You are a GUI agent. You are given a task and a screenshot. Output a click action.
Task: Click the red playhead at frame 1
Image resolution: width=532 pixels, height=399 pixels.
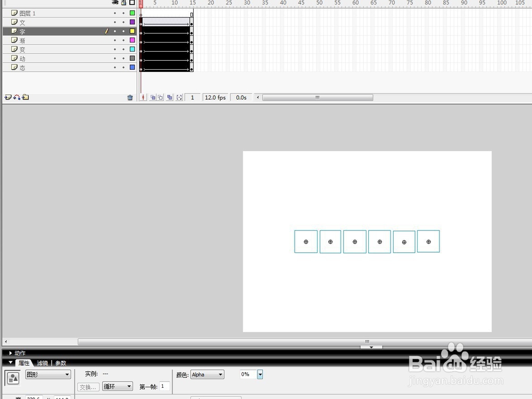pyautogui.click(x=141, y=4)
